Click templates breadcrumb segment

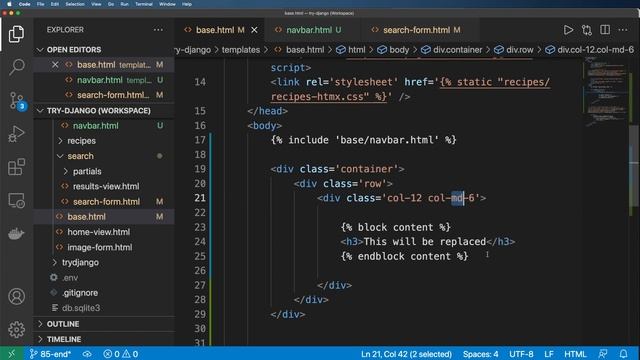click(x=241, y=50)
